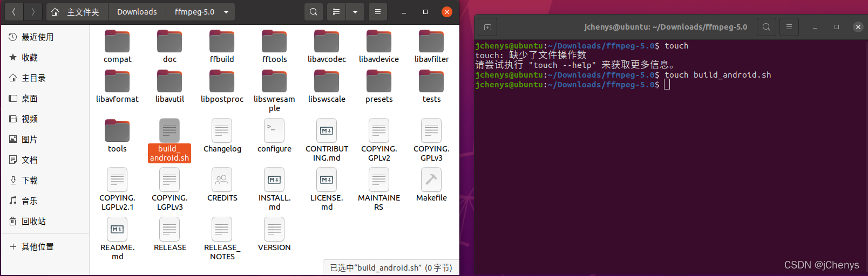Expand the view options dropdown arrow
Viewport: 868px width, 276px height.
(355, 11)
